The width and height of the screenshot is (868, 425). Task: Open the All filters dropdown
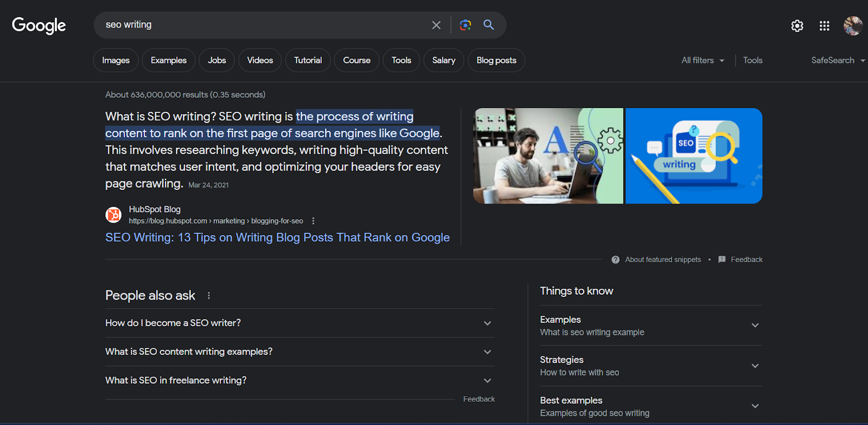(703, 60)
